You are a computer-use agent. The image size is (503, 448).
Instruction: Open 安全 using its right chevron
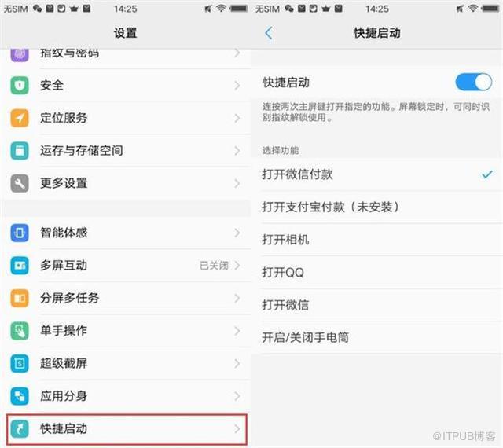[x=237, y=86]
